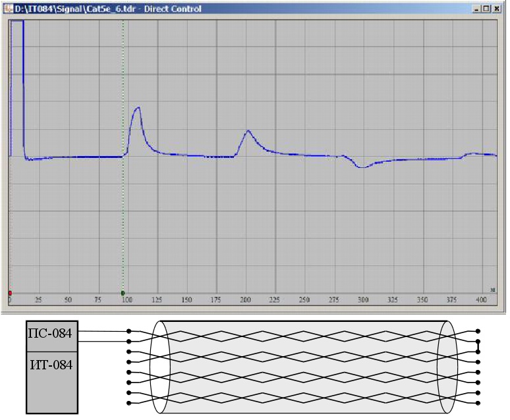The height and width of the screenshot is (420, 510).
Task: Click the 400 axis label
Action: click(x=481, y=300)
